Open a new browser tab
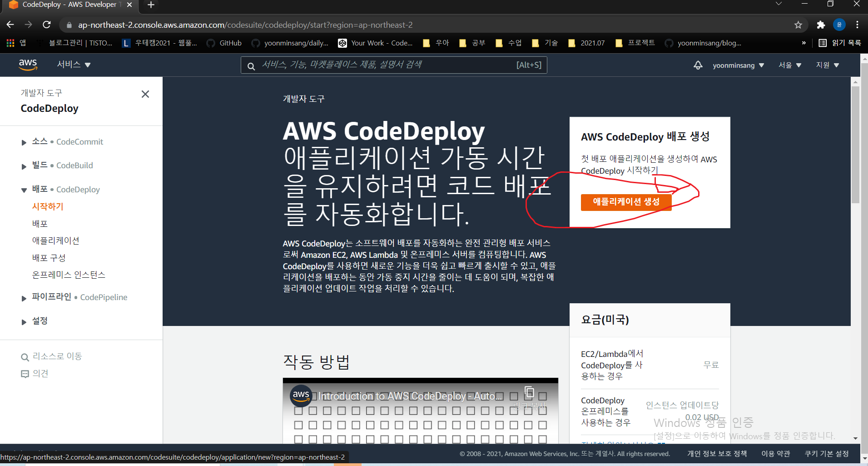Screen dimensions: 868x466 coord(151,5)
